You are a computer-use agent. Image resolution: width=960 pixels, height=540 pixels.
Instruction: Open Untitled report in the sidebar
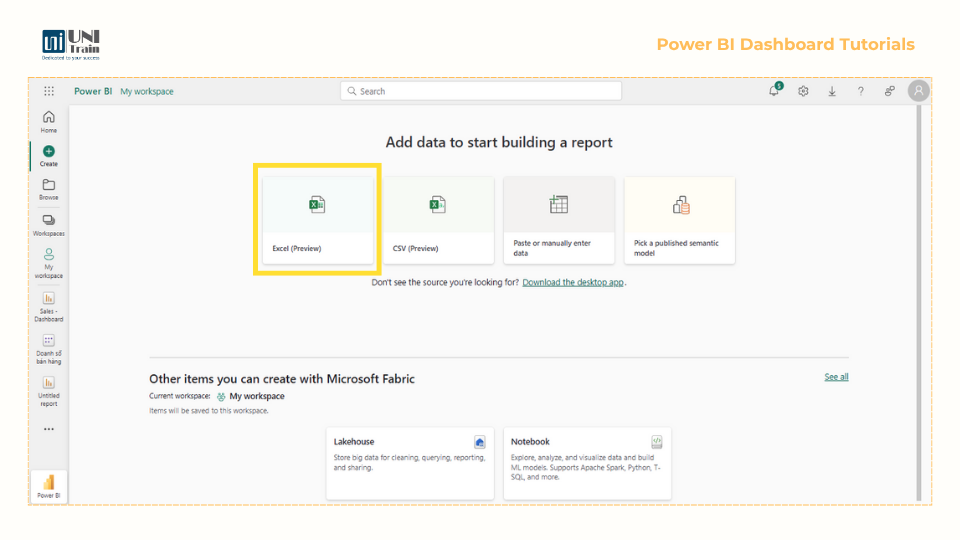[48, 391]
